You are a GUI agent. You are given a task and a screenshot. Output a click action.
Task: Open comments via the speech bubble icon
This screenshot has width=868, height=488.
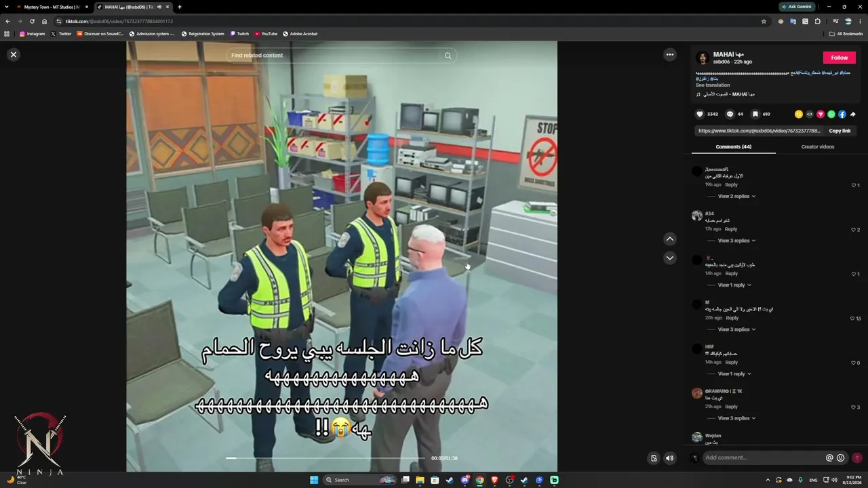pos(730,114)
